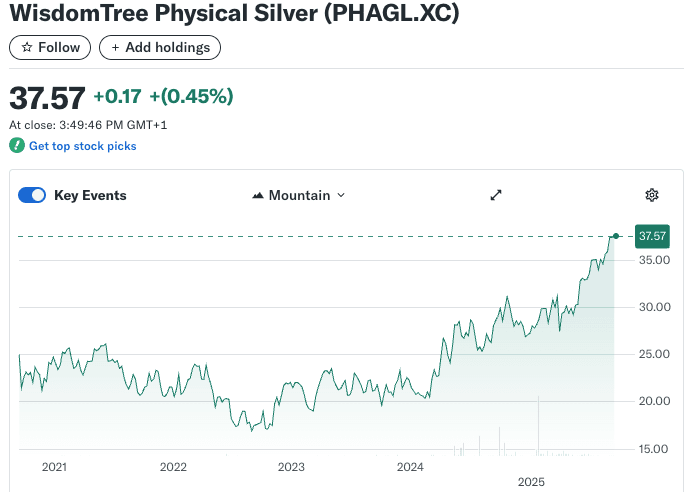This screenshot has height=492, width=686.
Task: Open the Get top stock picks link
Action: point(82,146)
